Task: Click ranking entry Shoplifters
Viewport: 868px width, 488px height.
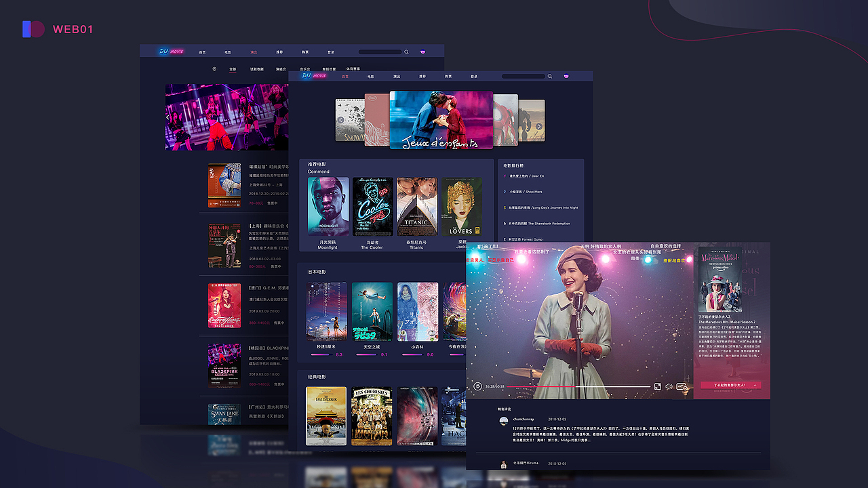Action: 526,192
